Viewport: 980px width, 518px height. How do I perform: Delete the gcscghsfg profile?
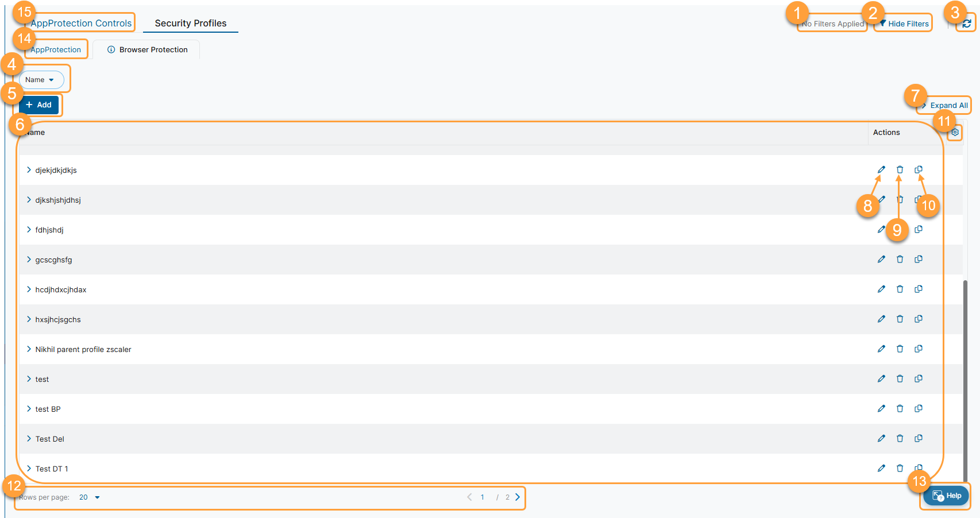point(900,260)
